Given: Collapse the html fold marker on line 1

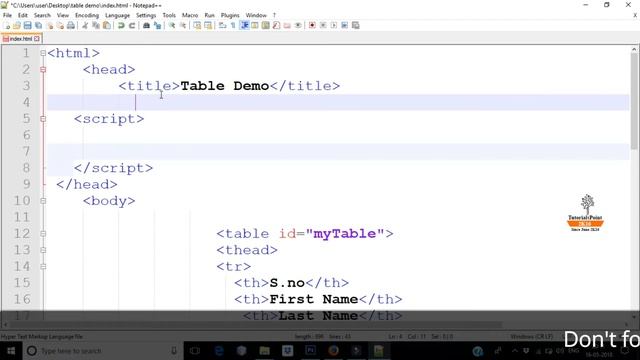Looking at the screenshot, I should click(43, 53).
